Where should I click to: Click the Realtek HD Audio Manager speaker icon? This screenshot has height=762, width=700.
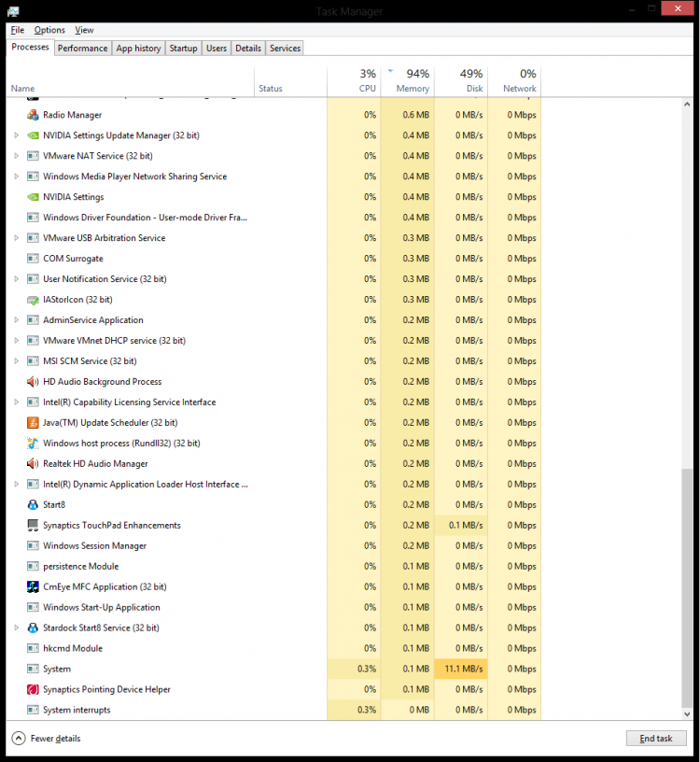point(33,464)
